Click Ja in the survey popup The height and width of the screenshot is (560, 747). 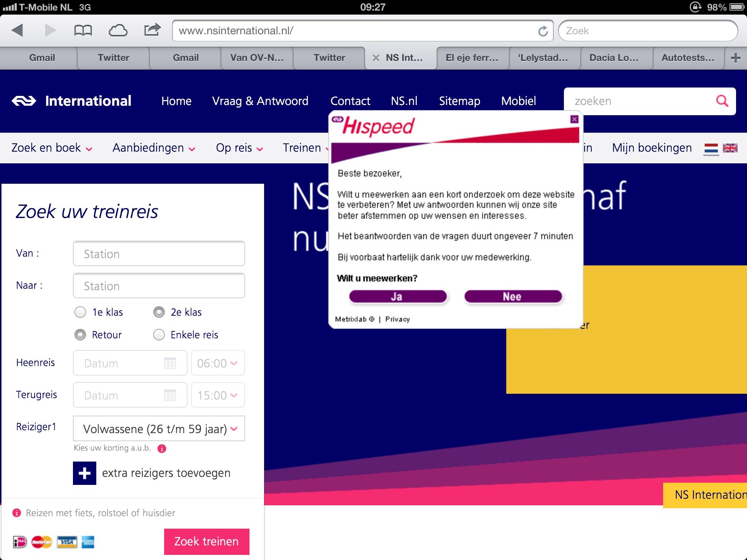coord(398,296)
